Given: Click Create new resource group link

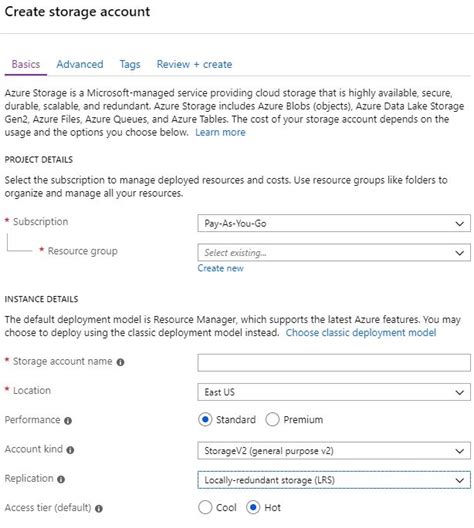Looking at the screenshot, I should [x=221, y=268].
